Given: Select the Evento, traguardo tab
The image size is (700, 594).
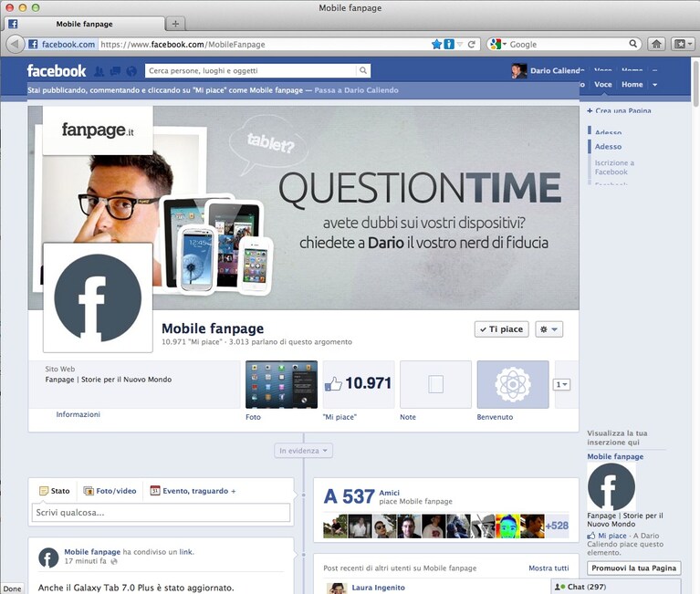Looking at the screenshot, I should click(193, 491).
